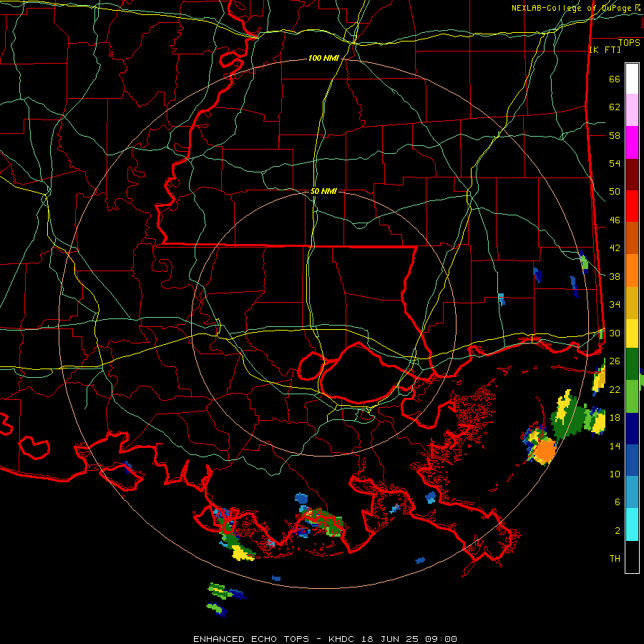This screenshot has height=644, width=644.
Task: Click the dark maroon legend swatch
Action: pos(632,175)
